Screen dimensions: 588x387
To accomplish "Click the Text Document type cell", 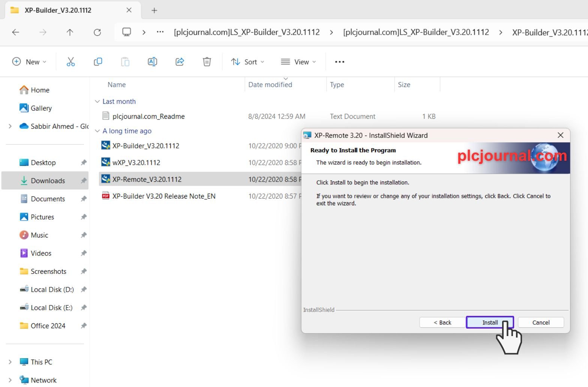I will tap(352, 117).
